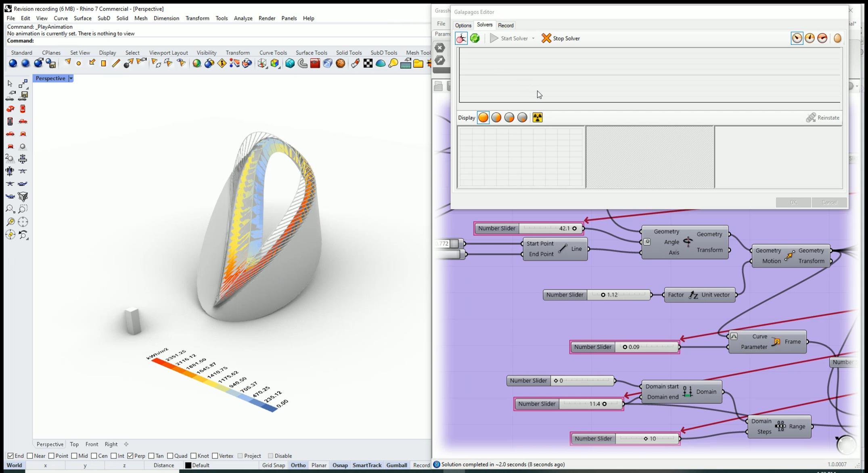Viewport: 868px width, 473px height.
Task: Collapse the Curve input expander on Frame component
Action: click(734, 336)
